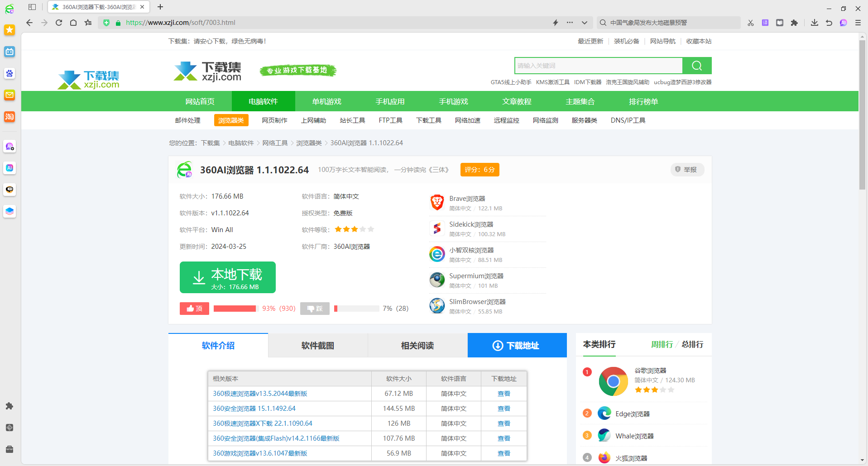Open the 谷歌浏览器 Chrome icon in ranking

[613, 381]
